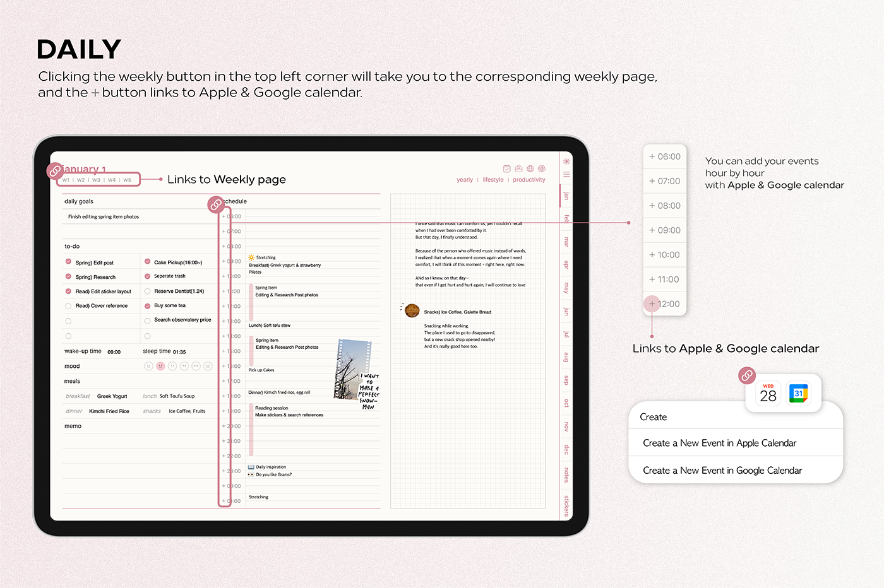Click the globe icon in planner header
Screen dimensions: 884x588
[x=530, y=168]
